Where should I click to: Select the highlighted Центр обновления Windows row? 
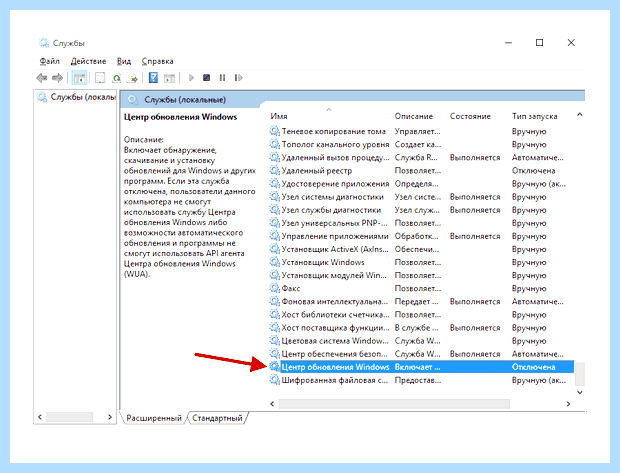[422, 367]
